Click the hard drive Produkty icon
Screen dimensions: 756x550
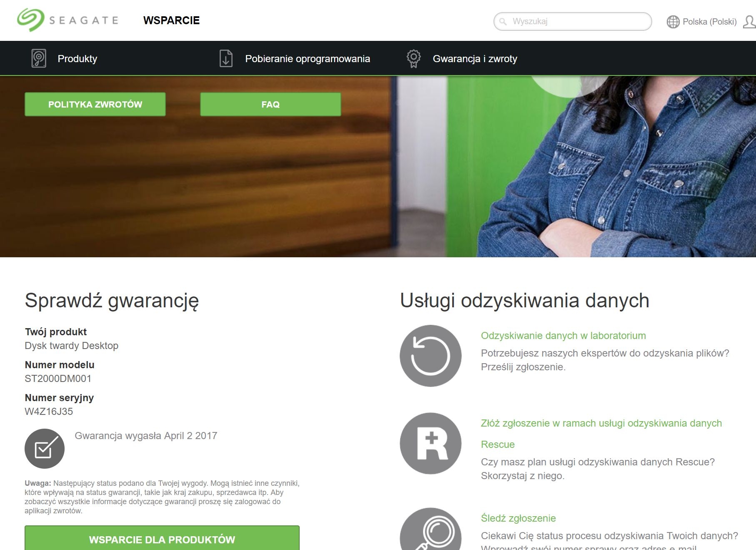coord(39,58)
